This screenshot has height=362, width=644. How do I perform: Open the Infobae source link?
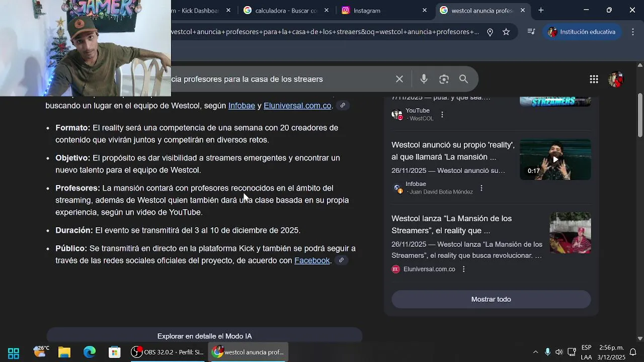pos(242,106)
